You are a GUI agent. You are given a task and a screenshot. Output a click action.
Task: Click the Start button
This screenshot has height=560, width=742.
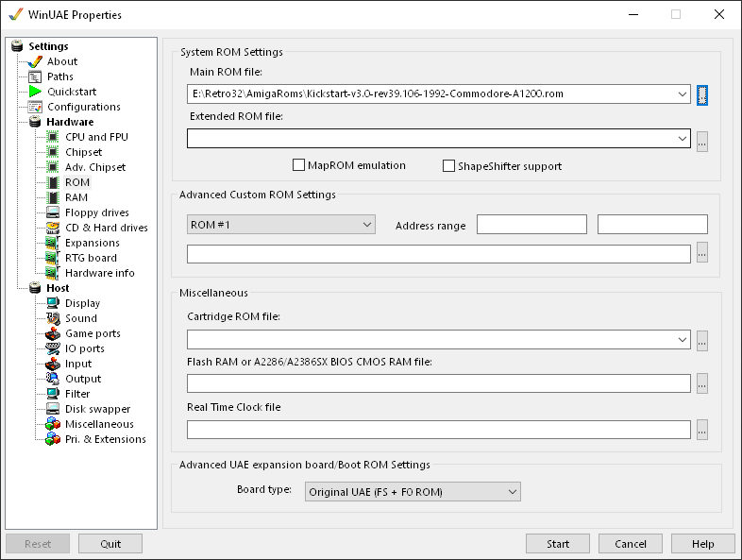pyautogui.click(x=558, y=544)
